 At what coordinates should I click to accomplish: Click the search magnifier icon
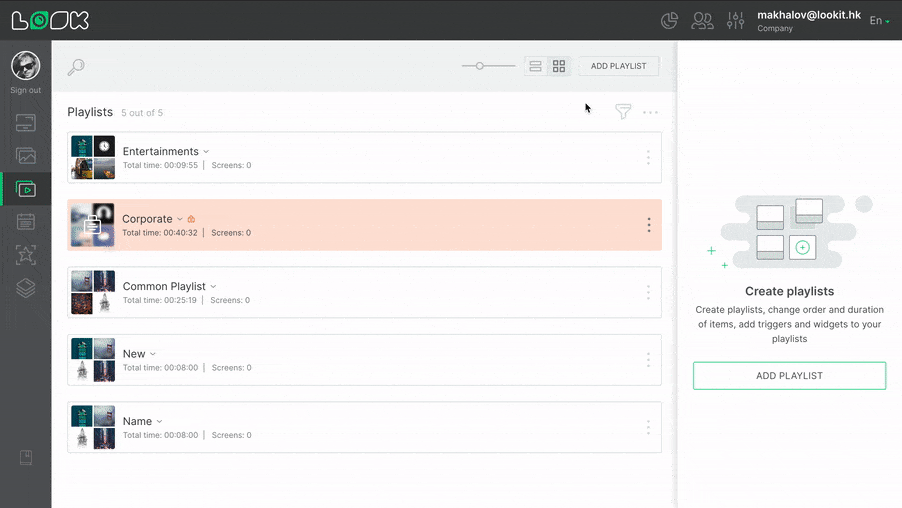tap(76, 67)
